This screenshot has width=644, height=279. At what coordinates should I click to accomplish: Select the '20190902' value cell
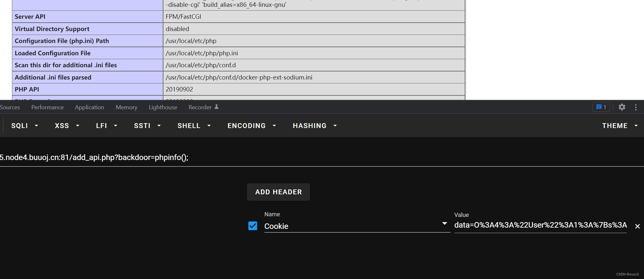point(314,90)
